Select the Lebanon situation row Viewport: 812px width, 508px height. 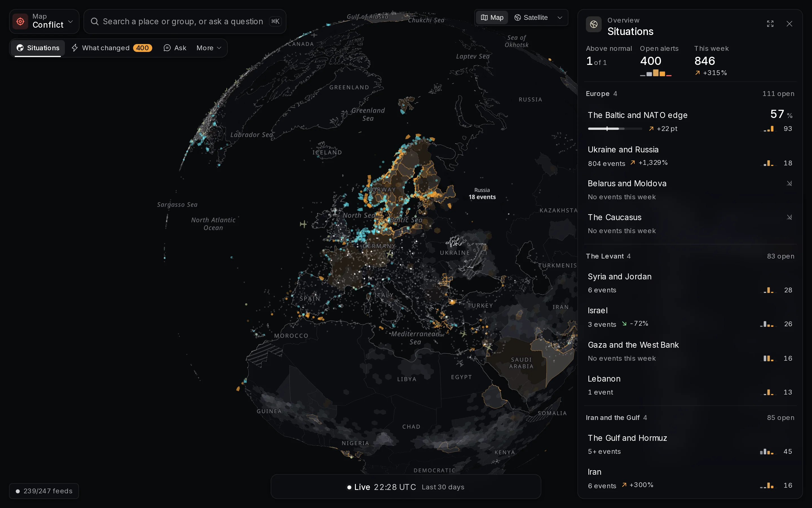(x=690, y=385)
